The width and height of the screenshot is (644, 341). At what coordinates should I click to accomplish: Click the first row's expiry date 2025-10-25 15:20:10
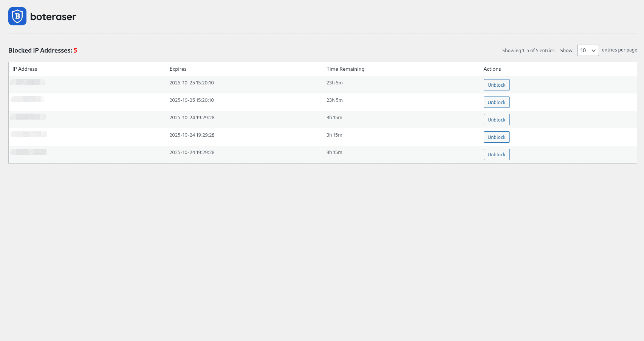192,83
